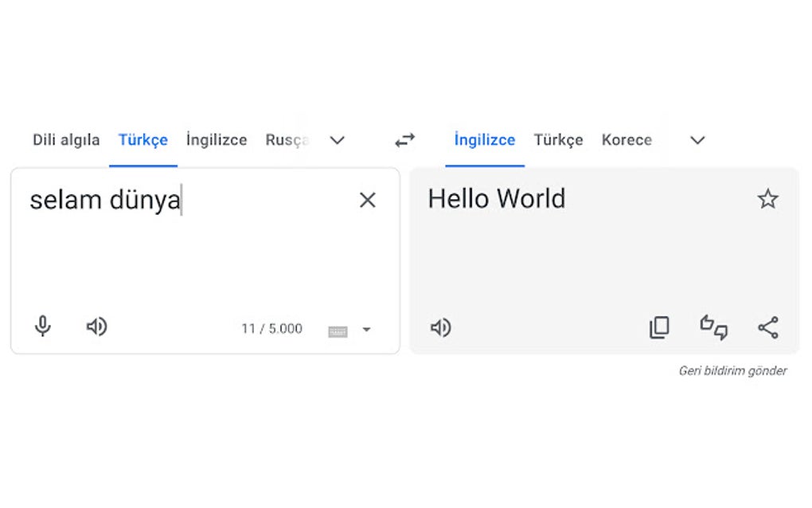Set target language to Türkçe
Viewport: 812px width, 508px height.
[x=558, y=140]
